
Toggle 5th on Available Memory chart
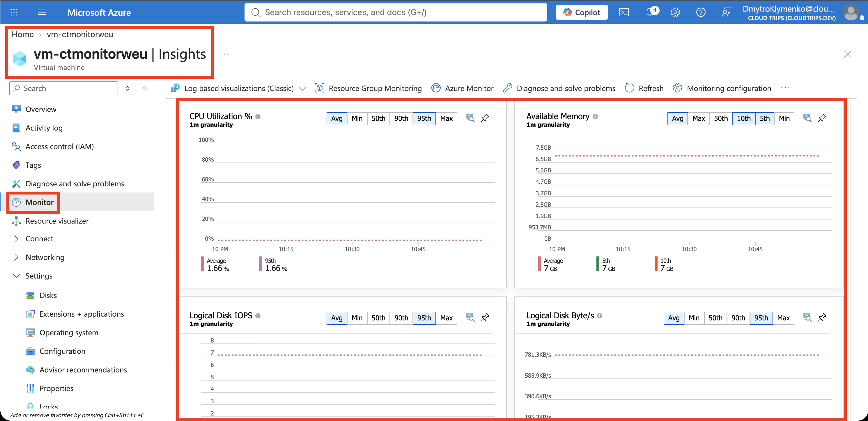[765, 118]
